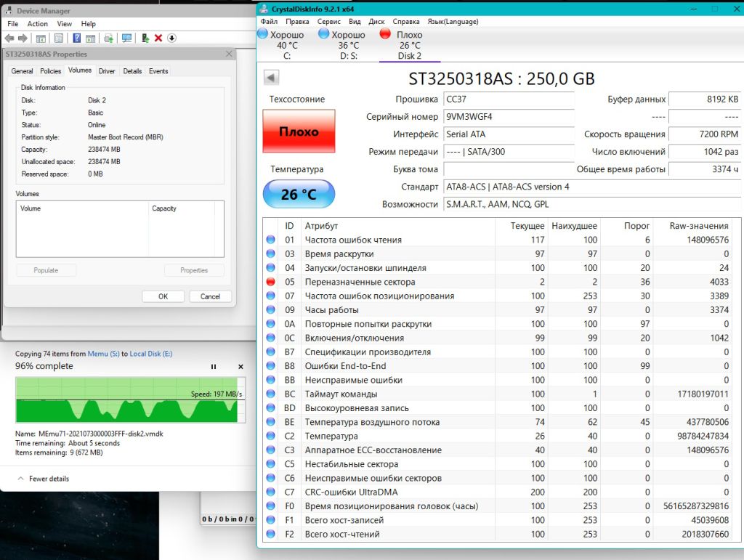Go back in Device Manager toolbar
744x560 pixels.
9,38
